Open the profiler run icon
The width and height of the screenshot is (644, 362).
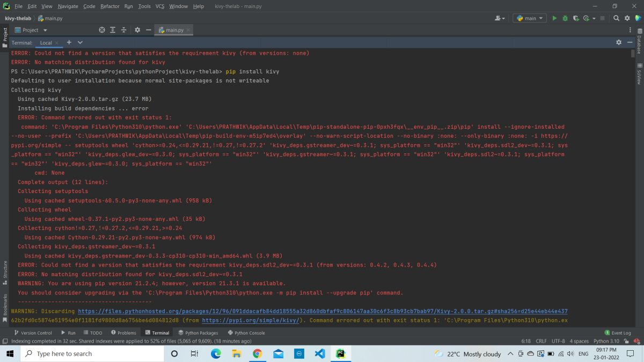pos(586,18)
